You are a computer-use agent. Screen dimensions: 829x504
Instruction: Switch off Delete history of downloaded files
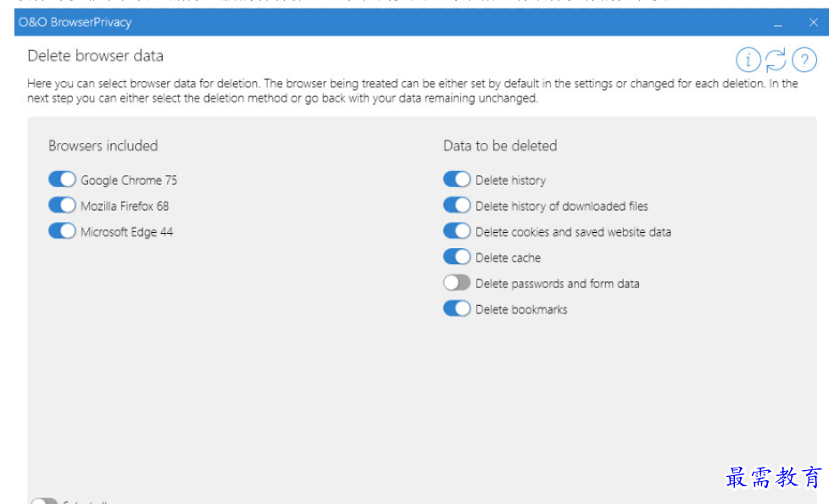coord(457,205)
